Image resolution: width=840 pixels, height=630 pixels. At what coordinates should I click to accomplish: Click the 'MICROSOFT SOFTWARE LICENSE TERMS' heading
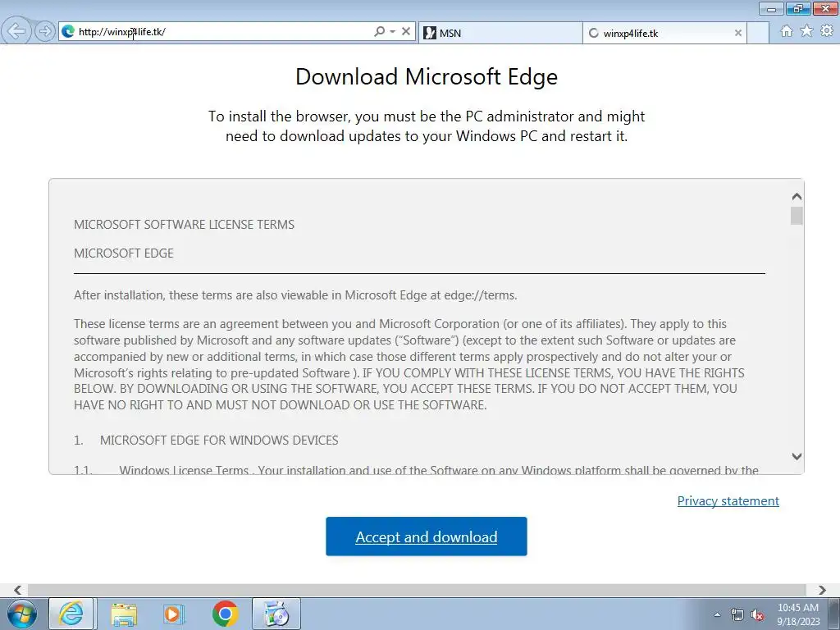click(x=185, y=225)
